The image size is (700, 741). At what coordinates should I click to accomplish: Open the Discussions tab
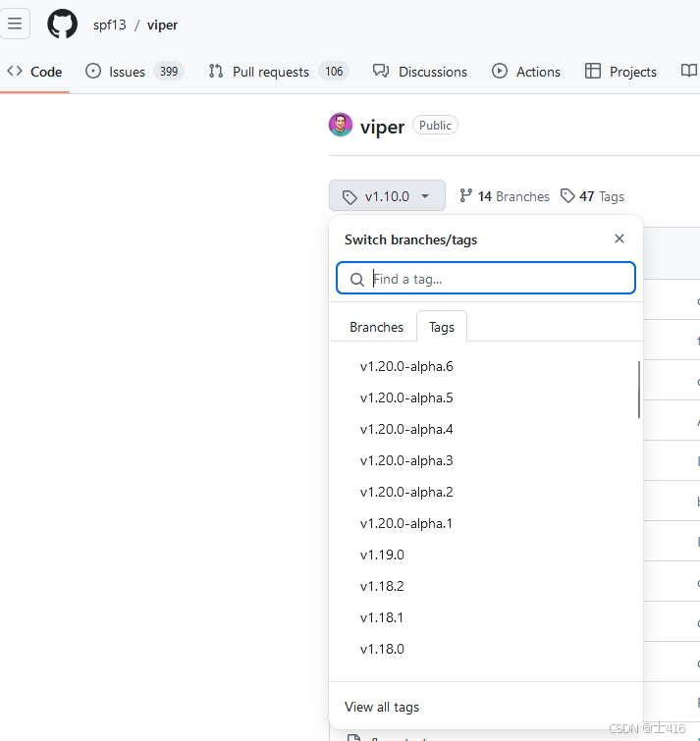click(x=420, y=72)
